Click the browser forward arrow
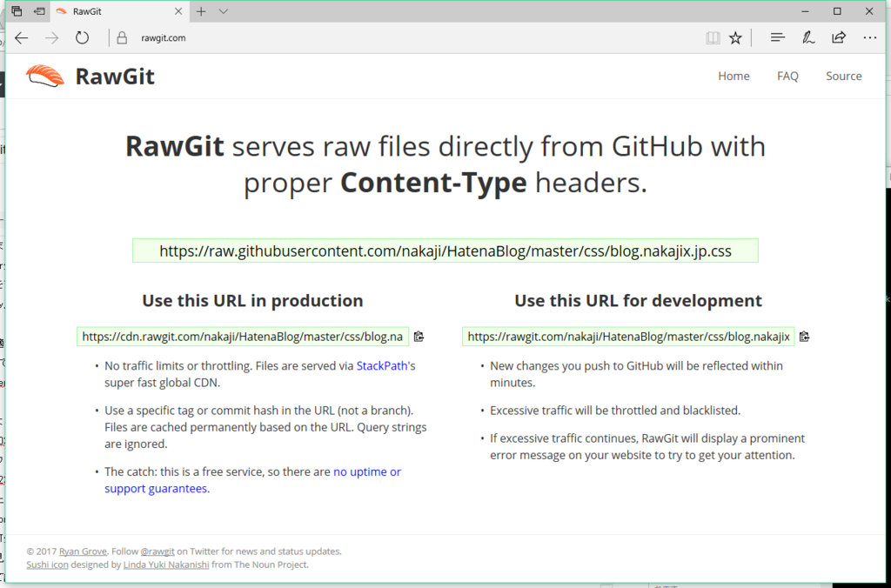The image size is (891, 588). click(x=51, y=38)
